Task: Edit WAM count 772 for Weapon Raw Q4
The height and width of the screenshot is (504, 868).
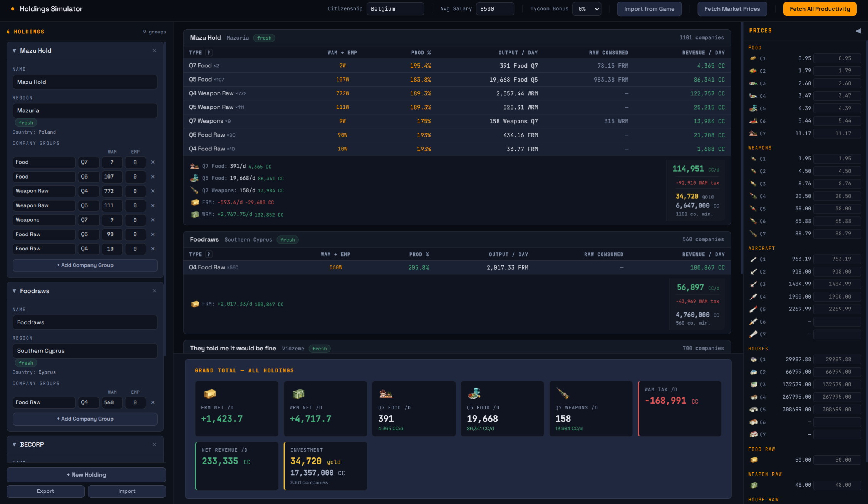Action: [x=112, y=191]
